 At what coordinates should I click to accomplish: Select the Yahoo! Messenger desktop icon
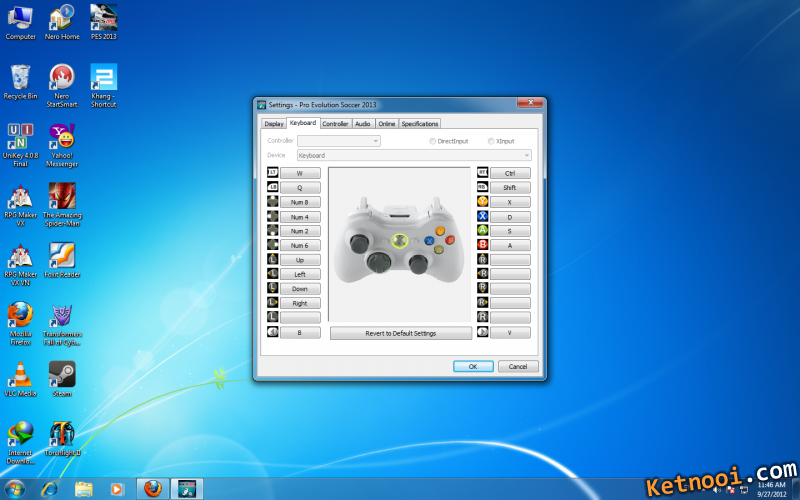(62, 145)
